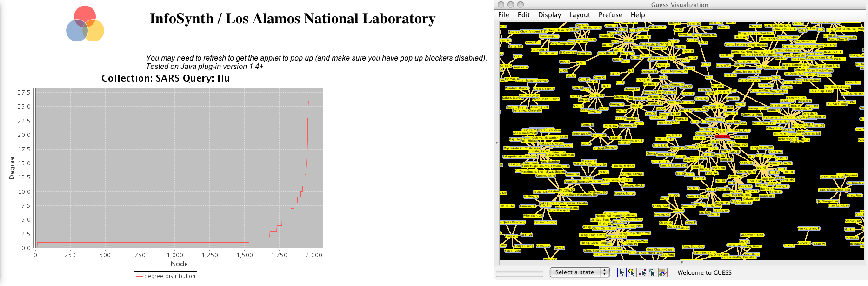Select the Zhang, Xiao-Lian node
The height and width of the screenshot is (286, 868).
point(832,177)
